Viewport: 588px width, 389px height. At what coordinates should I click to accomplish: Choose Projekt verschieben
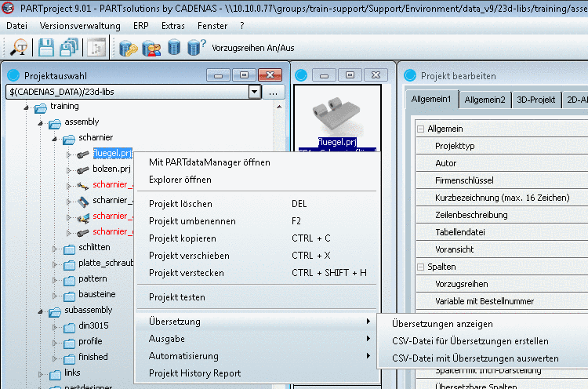257,256
